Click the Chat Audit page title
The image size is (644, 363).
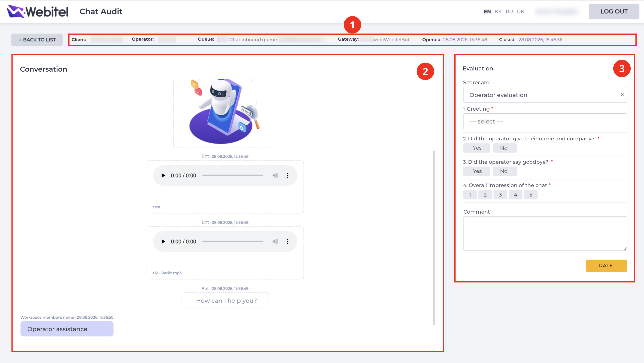tap(101, 12)
